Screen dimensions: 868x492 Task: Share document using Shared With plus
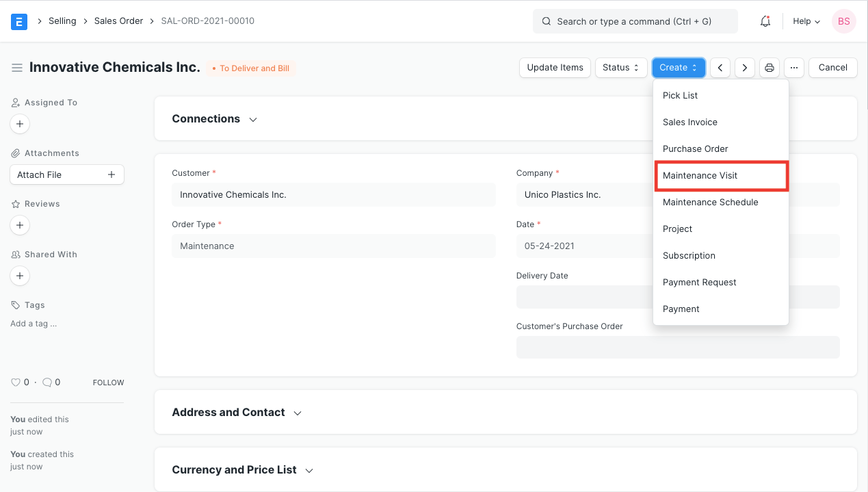point(20,276)
